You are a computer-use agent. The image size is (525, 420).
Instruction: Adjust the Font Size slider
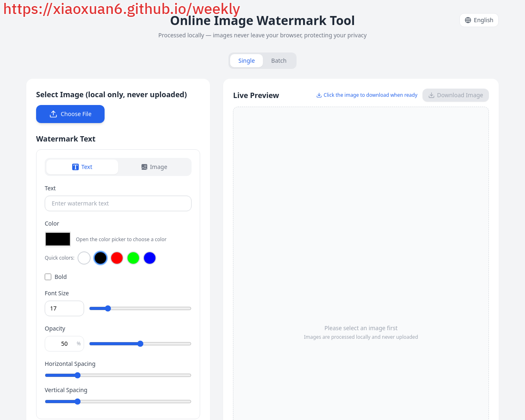click(x=140, y=308)
